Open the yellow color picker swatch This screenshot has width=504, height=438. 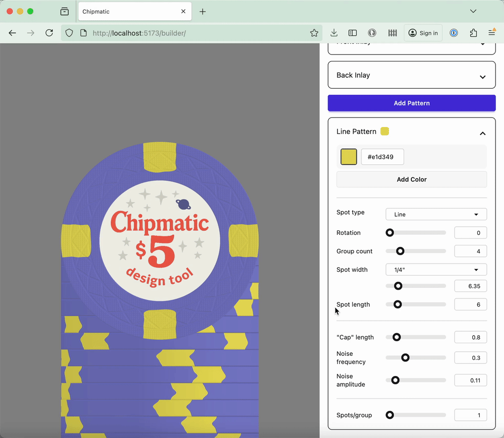[x=349, y=157]
